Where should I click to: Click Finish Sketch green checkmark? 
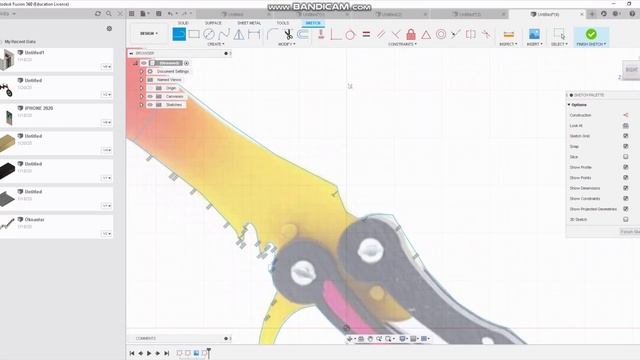point(591,34)
